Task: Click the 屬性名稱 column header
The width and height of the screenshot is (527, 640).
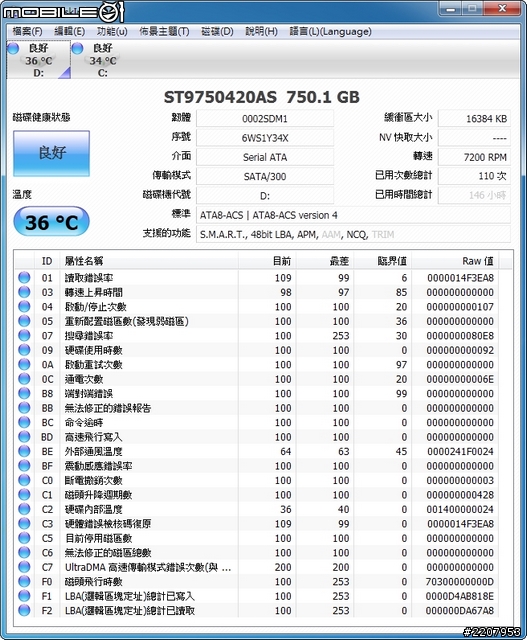Action: point(149,261)
